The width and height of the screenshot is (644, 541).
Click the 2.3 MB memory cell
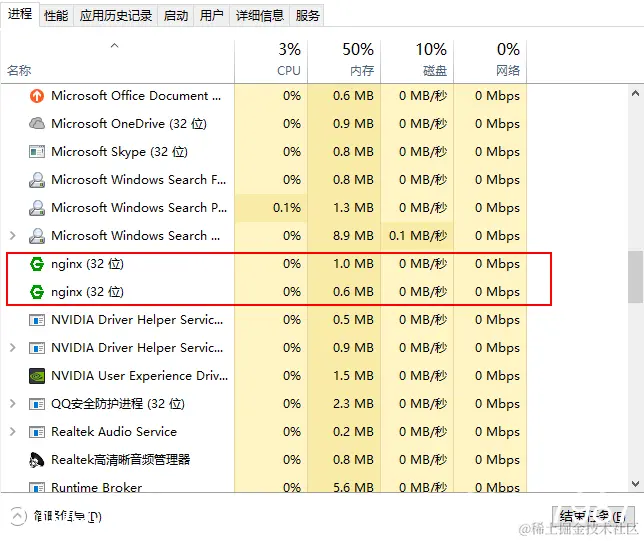344,404
